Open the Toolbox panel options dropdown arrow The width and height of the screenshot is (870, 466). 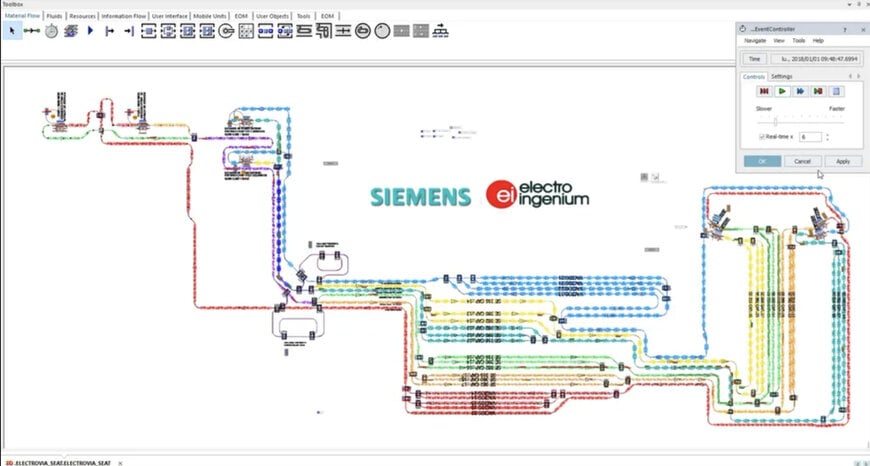point(849,4)
